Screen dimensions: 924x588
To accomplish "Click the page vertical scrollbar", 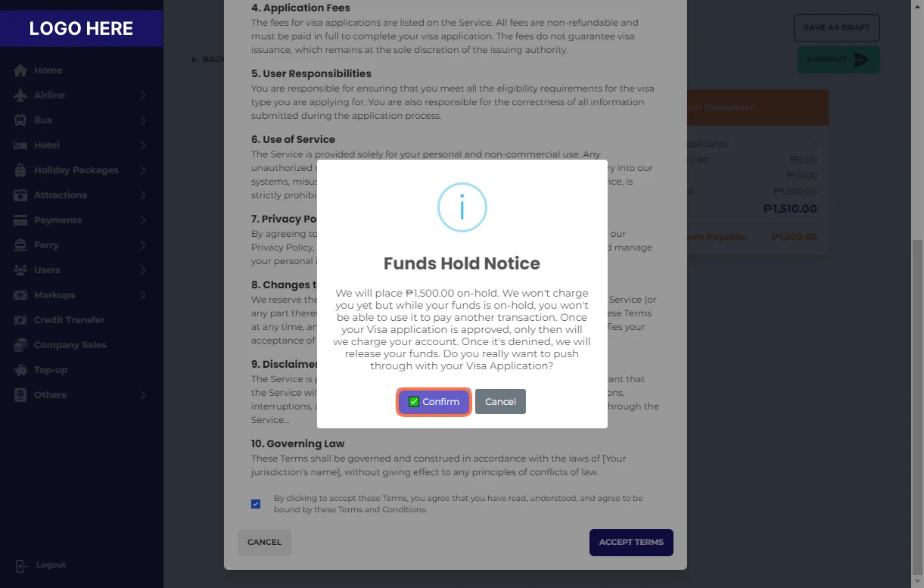I will tap(917, 378).
